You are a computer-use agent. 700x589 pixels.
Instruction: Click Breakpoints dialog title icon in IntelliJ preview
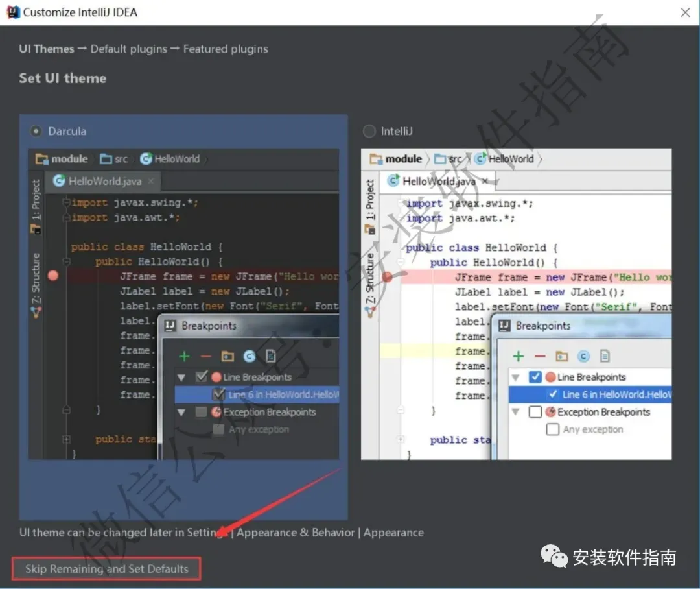[x=504, y=326]
